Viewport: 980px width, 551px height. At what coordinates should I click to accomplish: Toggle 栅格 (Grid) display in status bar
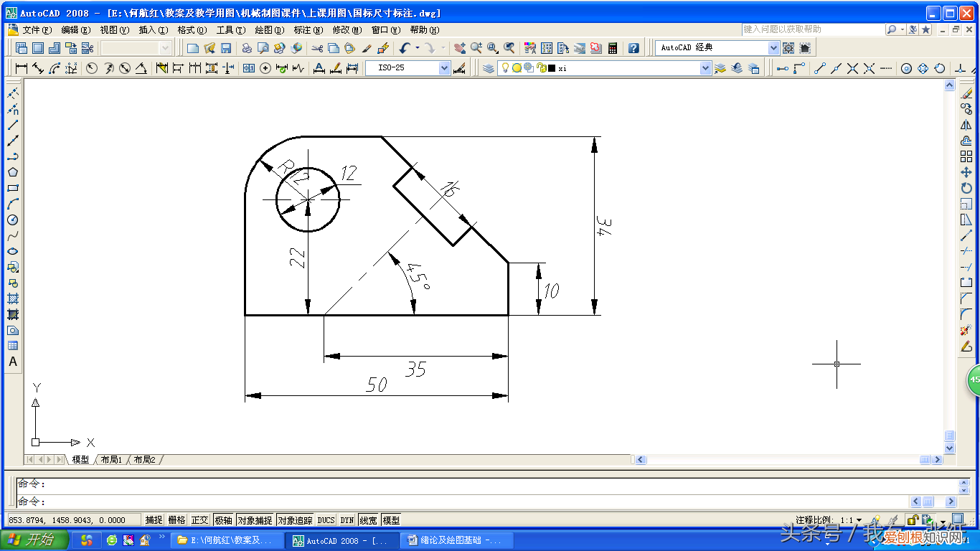tap(176, 520)
